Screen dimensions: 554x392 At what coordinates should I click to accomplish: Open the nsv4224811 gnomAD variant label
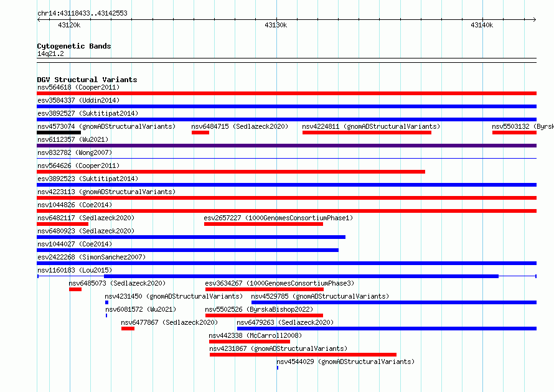371,126
